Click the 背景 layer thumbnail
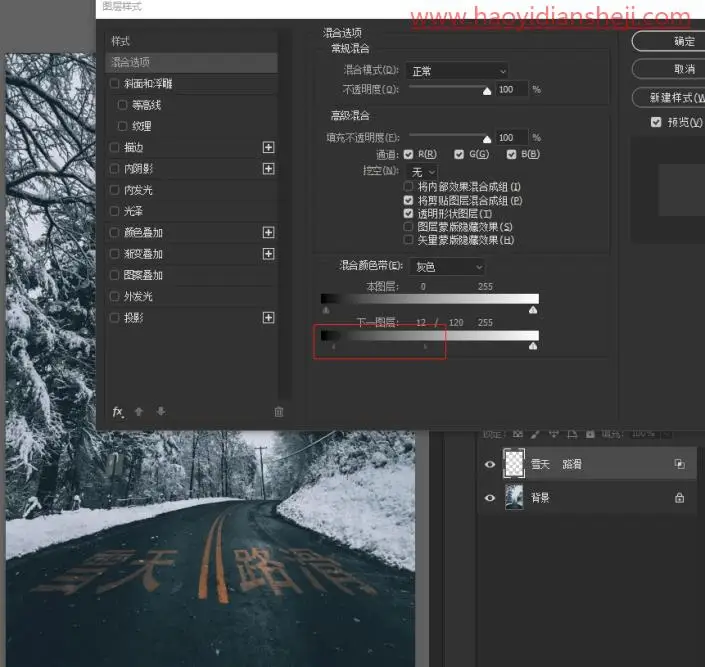Viewport: 705px width, 667px height. click(513, 497)
